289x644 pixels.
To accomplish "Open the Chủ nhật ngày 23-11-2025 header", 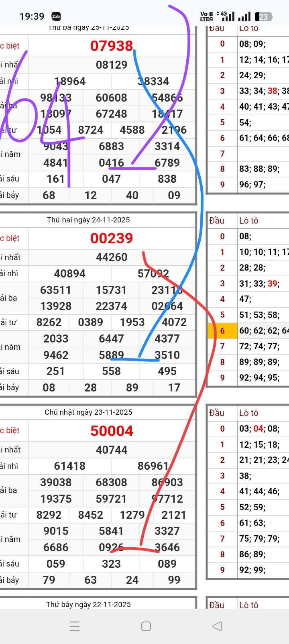I will pyautogui.click(x=88, y=412).
